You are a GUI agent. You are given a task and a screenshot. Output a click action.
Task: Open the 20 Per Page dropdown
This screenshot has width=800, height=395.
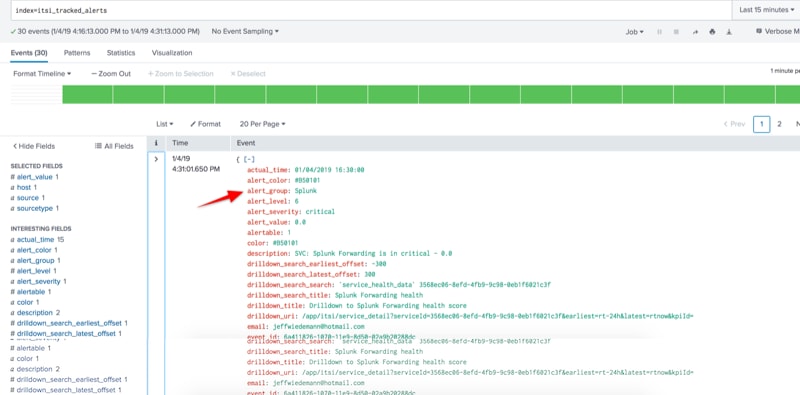[262, 124]
